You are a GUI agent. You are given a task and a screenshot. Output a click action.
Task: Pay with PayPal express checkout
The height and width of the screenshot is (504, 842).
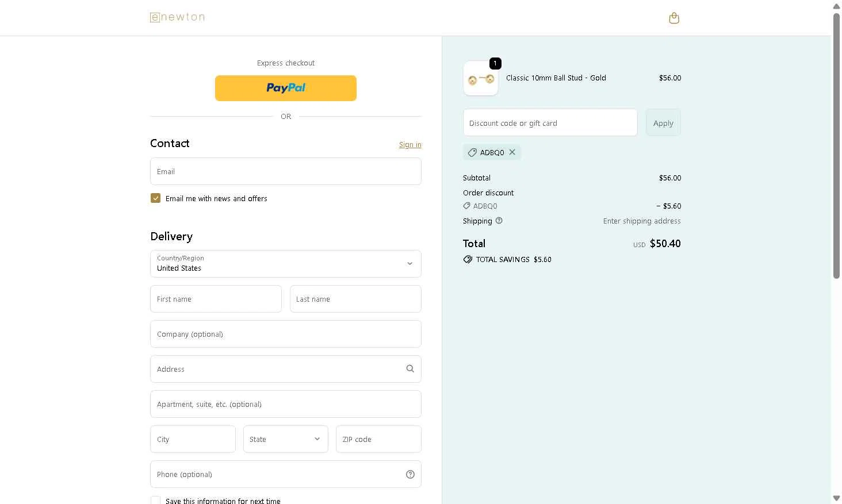[x=285, y=88]
